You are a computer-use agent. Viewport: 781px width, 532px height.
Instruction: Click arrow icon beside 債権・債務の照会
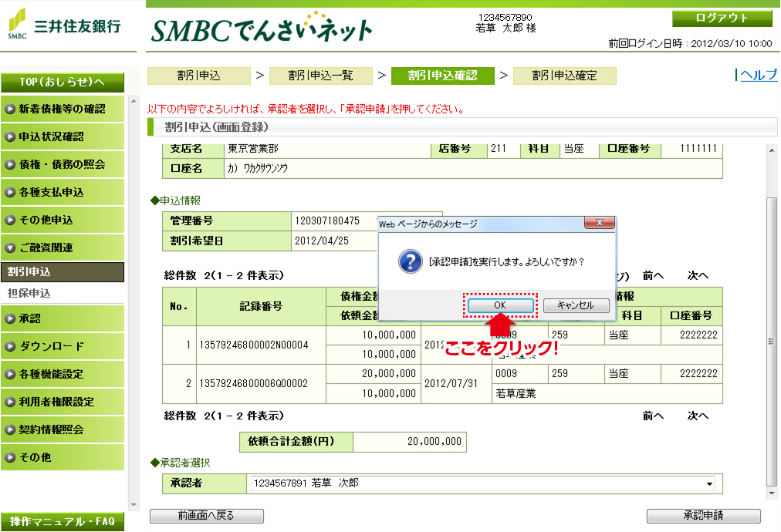(x=10, y=165)
